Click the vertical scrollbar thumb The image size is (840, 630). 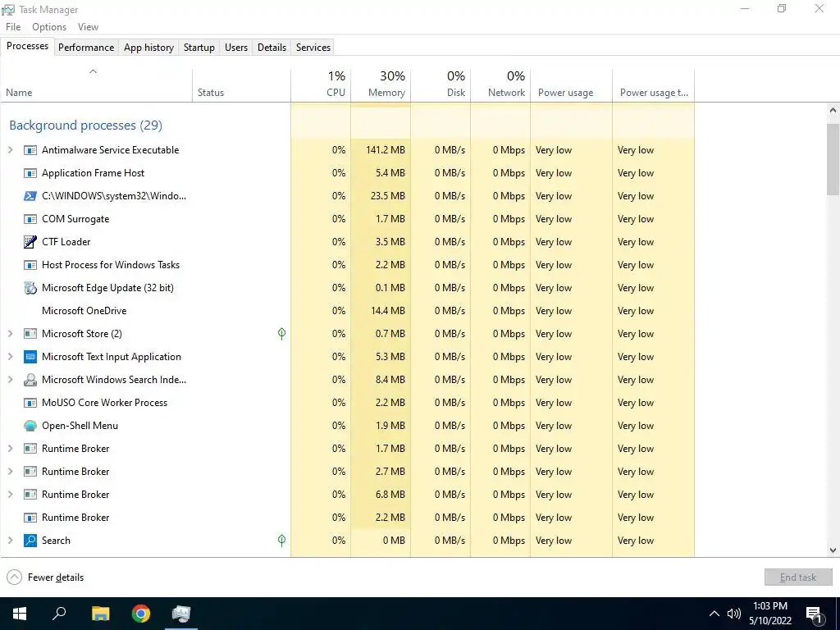click(833, 159)
